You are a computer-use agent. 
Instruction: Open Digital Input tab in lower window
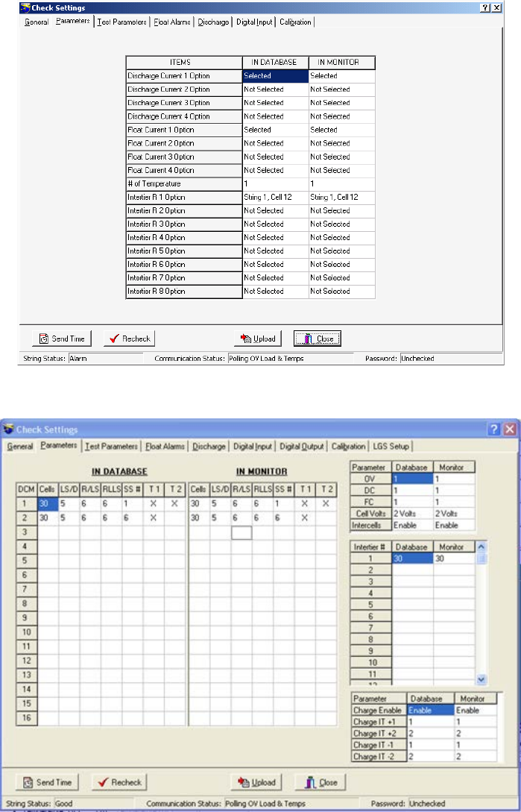(x=252, y=447)
